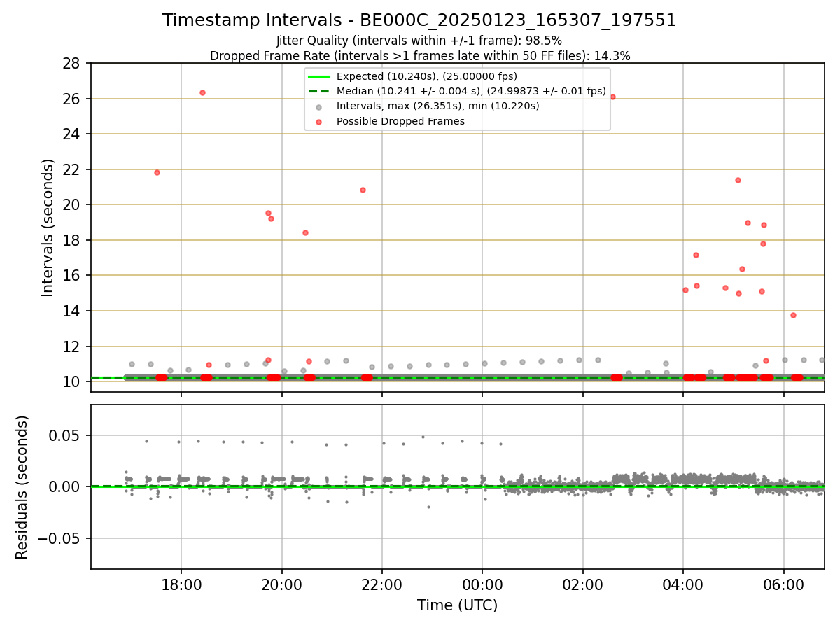Click the red point near 13.7 seconds after 06:00
The image size is (840, 630).
pyautogui.click(x=793, y=315)
